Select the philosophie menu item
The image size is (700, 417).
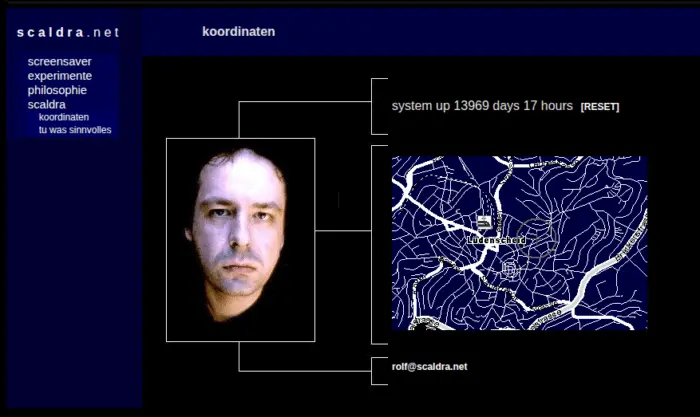point(57,90)
